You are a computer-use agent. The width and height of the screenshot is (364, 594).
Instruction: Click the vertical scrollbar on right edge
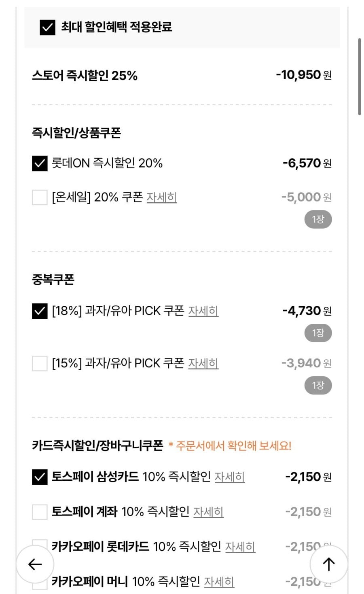[x=359, y=77]
